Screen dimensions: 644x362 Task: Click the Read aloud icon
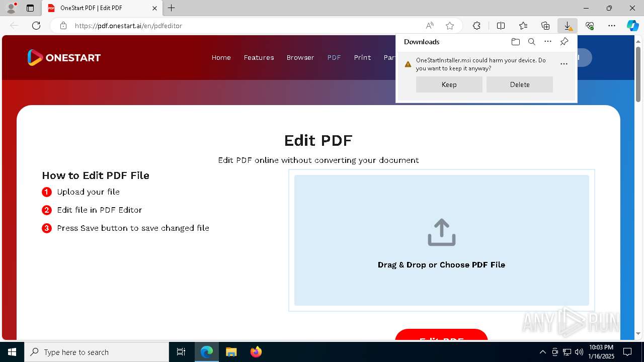click(x=430, y=26)
